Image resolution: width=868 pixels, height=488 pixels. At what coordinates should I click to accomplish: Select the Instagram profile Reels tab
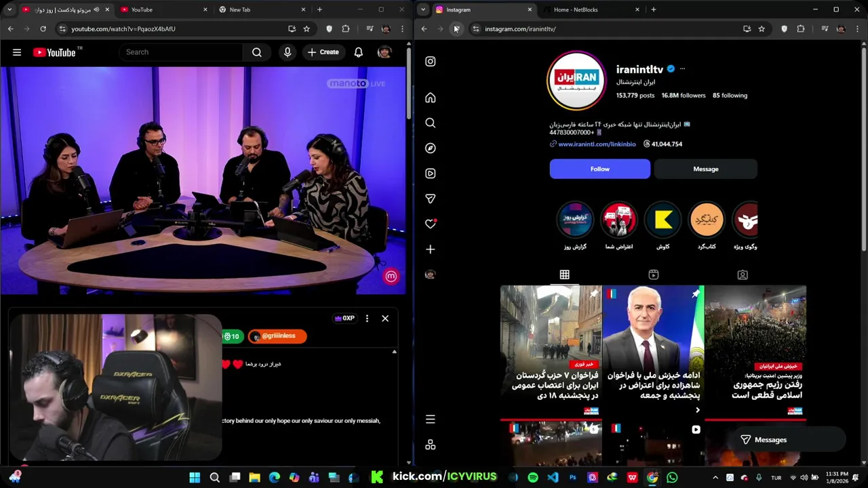click(653, 274)
